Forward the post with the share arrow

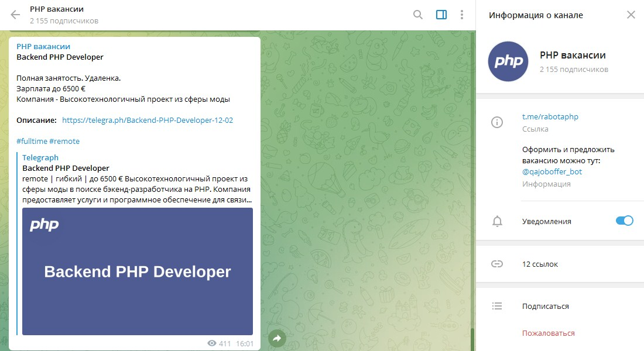click(x=277, y=338)
